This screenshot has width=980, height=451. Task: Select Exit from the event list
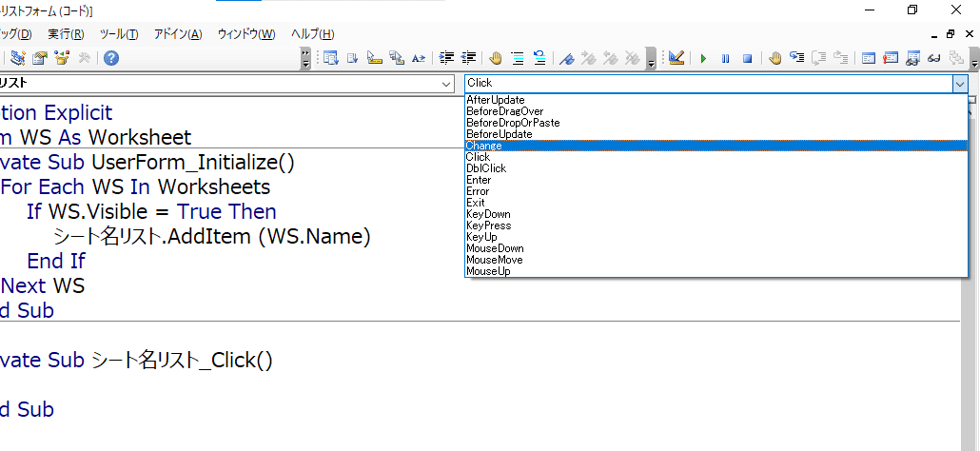coord(716,203)
